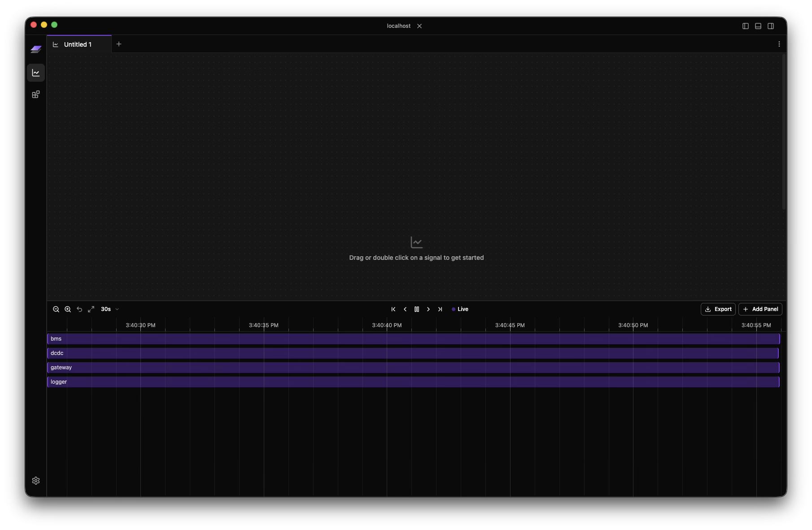The image size is (812, 530).
Task: Expand the bms signal row
Action: point(56,339)
